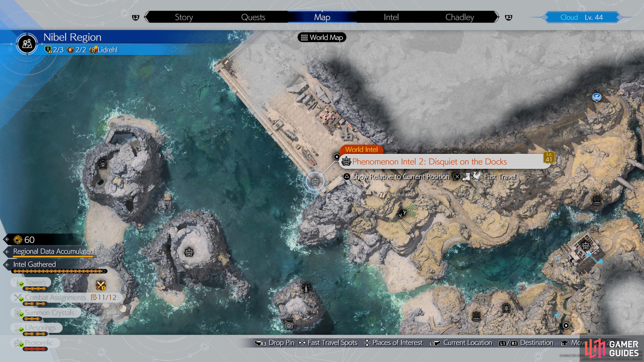Click the World Intel orange label
The image size is (644, 362).
(361, 149)
